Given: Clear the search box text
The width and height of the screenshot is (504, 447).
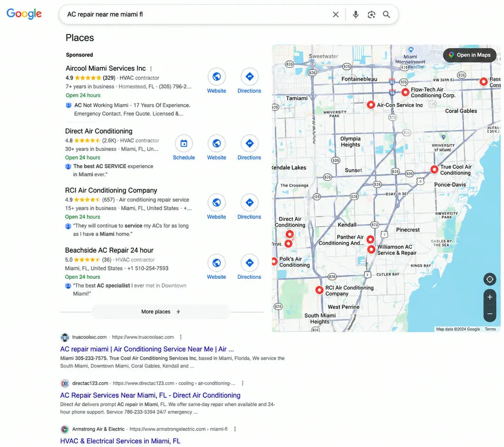Looking at the screenshot, I should [x=335, y=15].
